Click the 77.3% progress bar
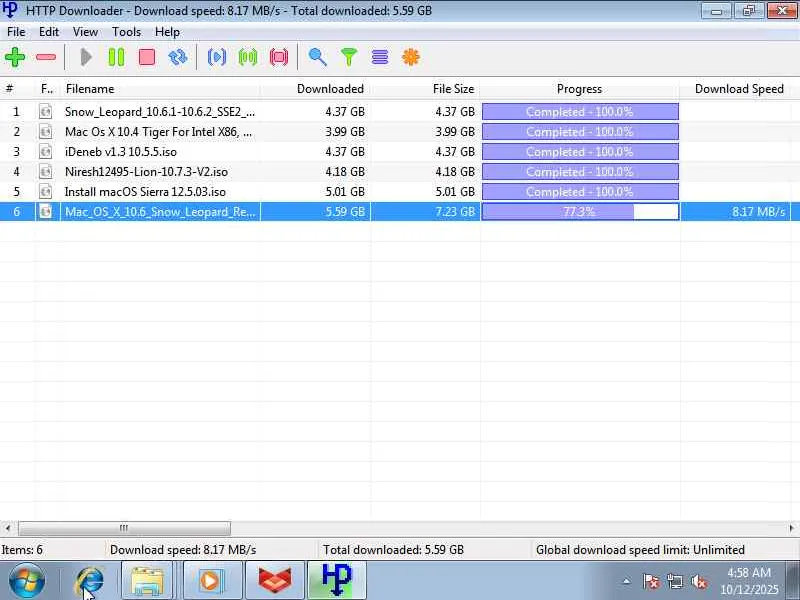 [581, 212]
